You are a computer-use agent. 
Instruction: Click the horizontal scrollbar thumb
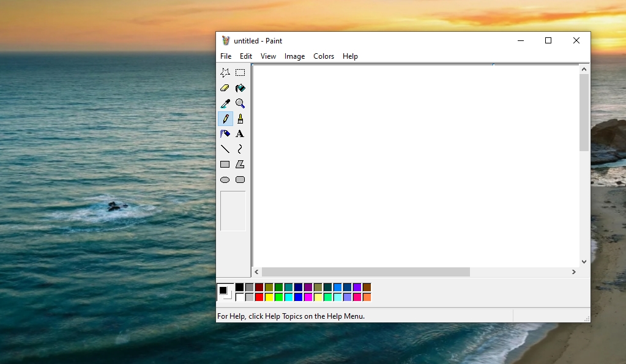[366, 272]
